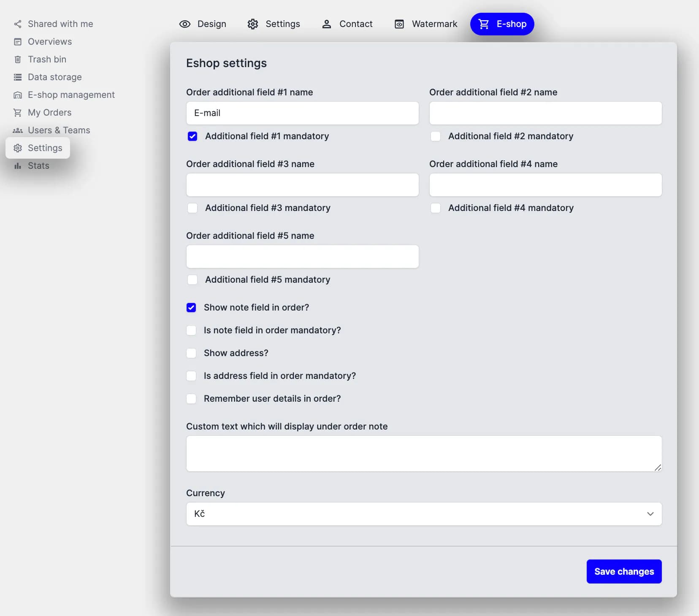Click the Stats bar chart icon
The image size is (699, 616).
[x=17, y=166]
